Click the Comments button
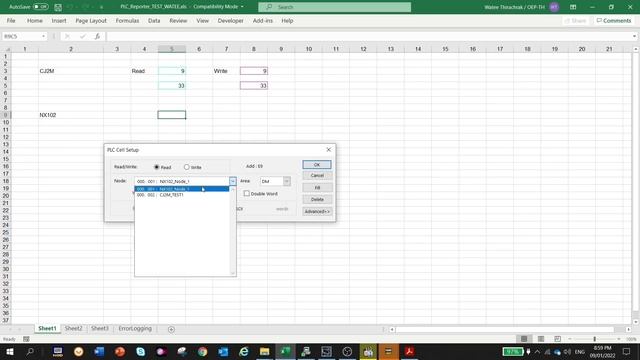Screen dimensions: 640x360 coord(613,20)
